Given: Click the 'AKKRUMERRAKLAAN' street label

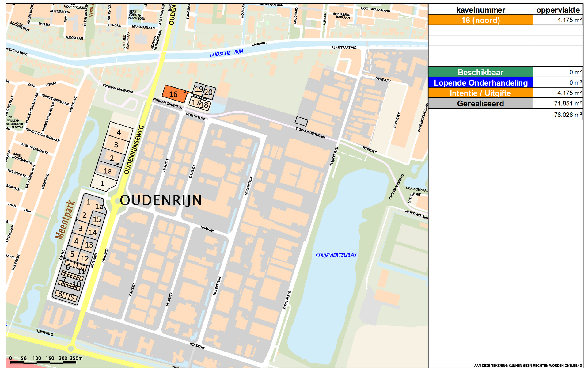Looking at the screenshot, I should click(375, 10).
